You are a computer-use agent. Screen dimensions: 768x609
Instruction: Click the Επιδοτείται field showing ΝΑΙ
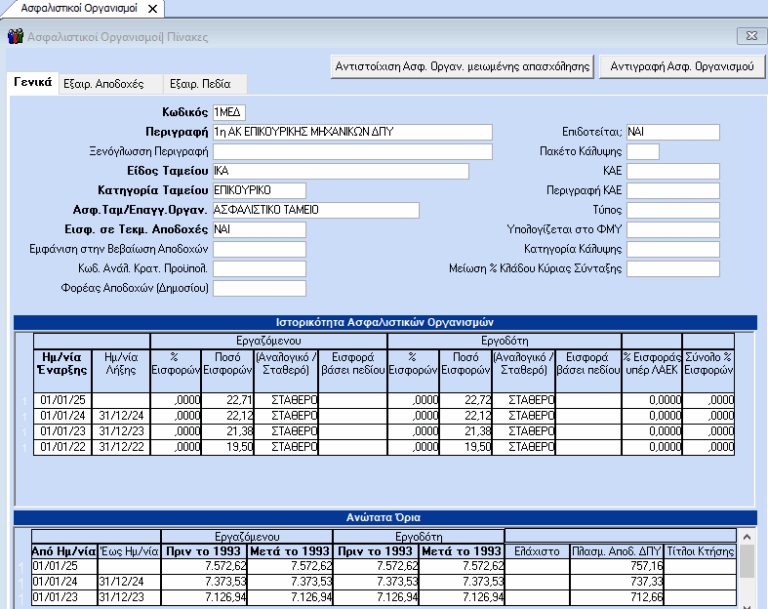click(672, 132)
